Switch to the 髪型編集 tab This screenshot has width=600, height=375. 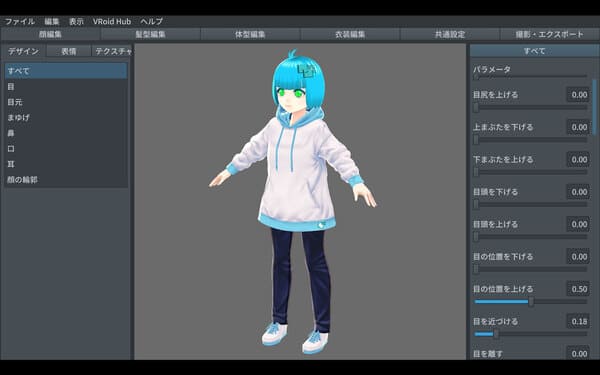tap(150, 34)
